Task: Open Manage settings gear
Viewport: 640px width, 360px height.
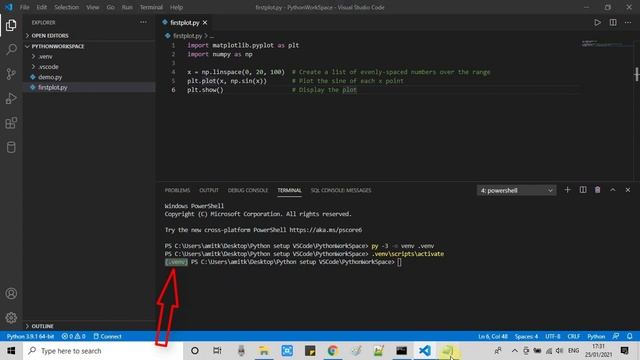Action: coord(11,318)
